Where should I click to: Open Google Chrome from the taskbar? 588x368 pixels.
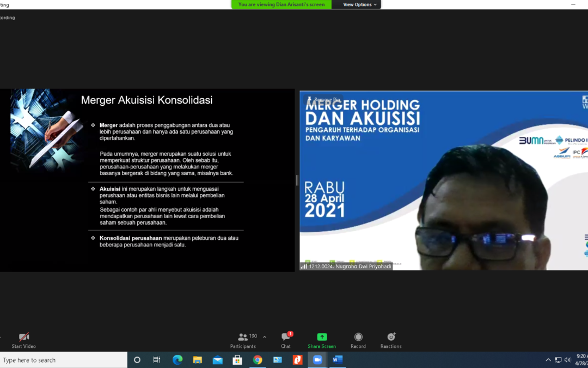click(x=258, y=360)
